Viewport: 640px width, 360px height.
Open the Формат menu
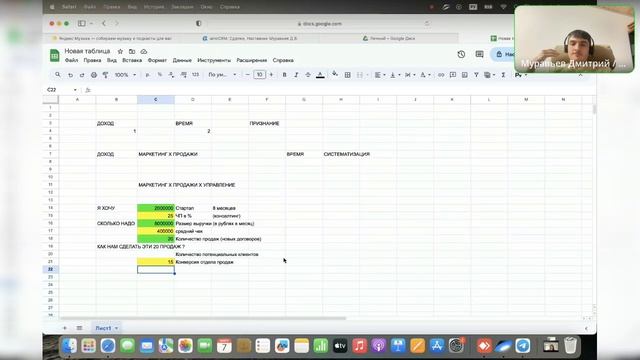tap(157, 60)
